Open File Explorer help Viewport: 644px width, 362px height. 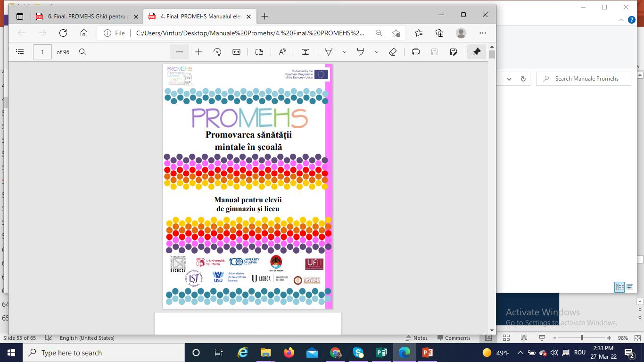point(632,20)
